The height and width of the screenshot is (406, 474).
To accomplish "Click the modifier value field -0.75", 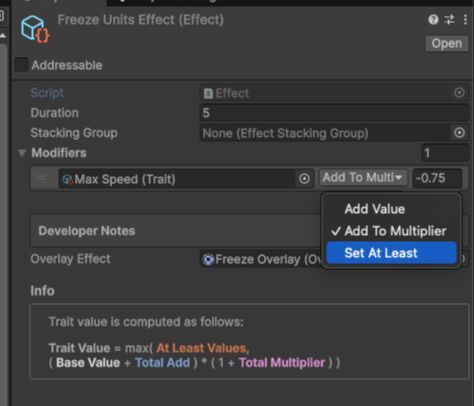I will 437,178.
